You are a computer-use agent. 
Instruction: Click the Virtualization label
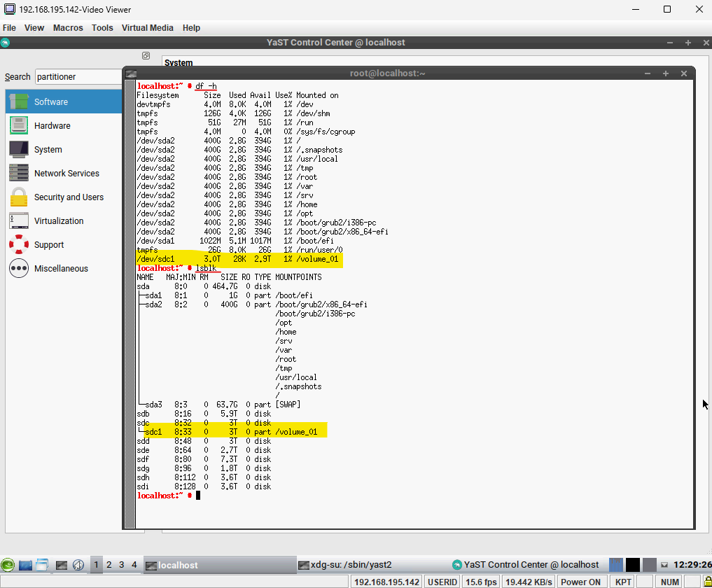click(59, 221)
